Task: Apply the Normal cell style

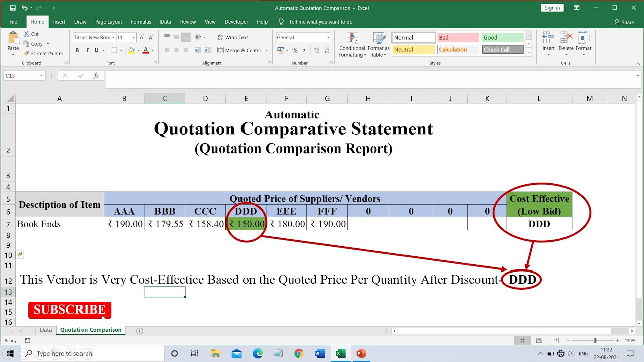Action: click(x=414, y=38)
